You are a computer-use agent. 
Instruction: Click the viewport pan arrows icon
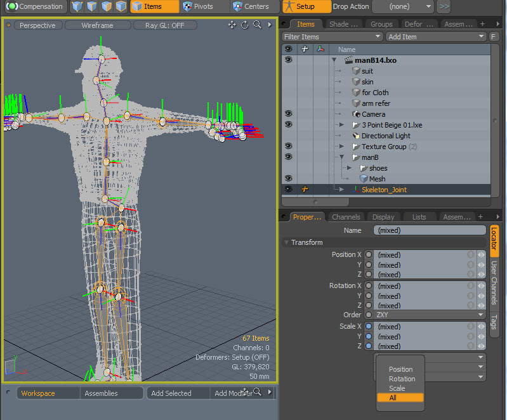(232, 25)
